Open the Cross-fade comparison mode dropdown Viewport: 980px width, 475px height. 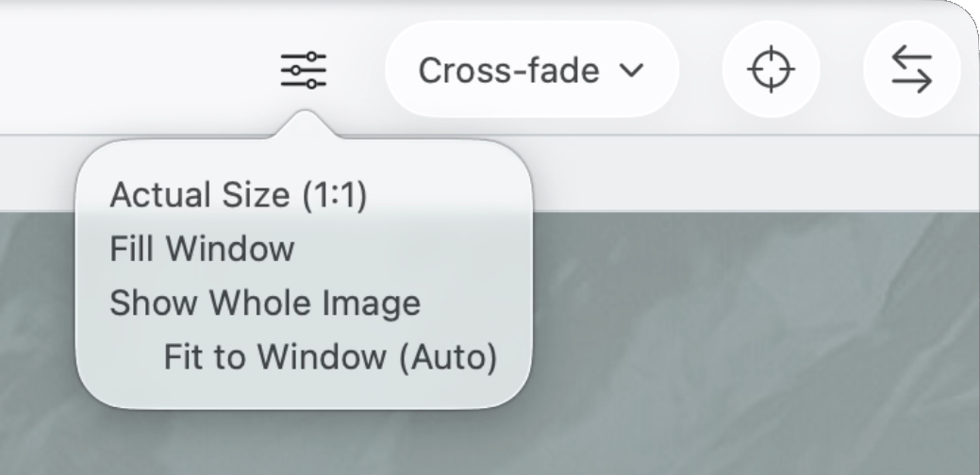tap(532, 71)
